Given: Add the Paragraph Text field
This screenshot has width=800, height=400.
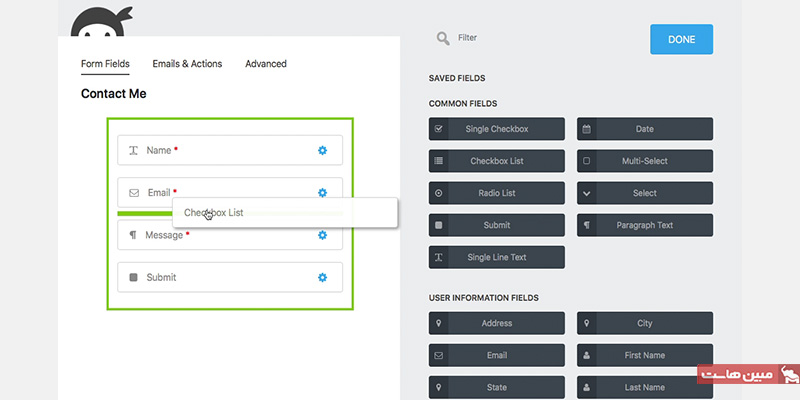Looking at the screenshot, I should [x=645, y=225].
